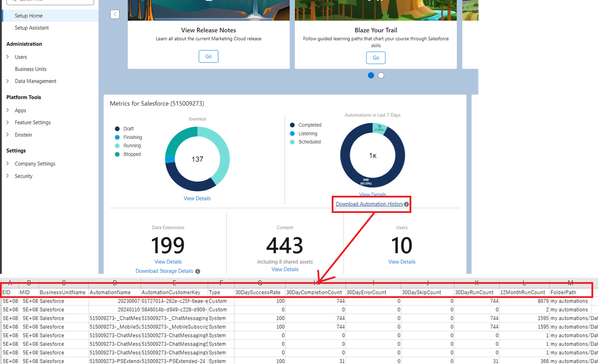Select cell with AutomationName 20240110
The width and height of the screenshot is (598, 364).
pyautogui.click(x=115, y=309)
